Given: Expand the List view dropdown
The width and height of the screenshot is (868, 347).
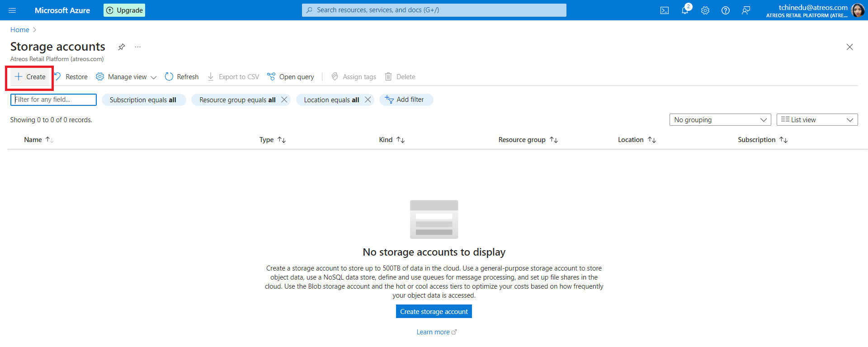Looking at the screenshot, I should pyautogui.click(x=817, y=120).
